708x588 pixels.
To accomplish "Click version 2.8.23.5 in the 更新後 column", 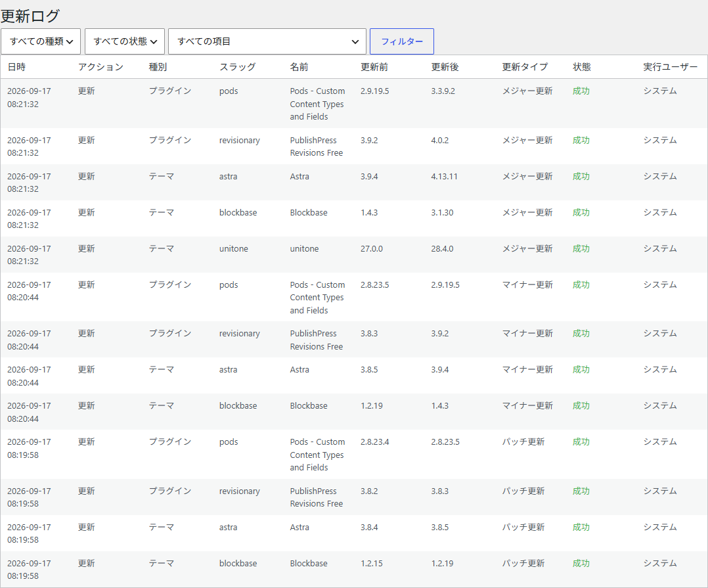I will [445, 441].
